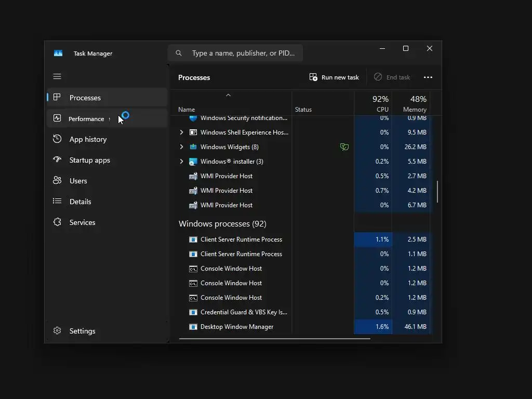
Task: Click the sort arrow above Name column
Action: click(x=229, y=96)
